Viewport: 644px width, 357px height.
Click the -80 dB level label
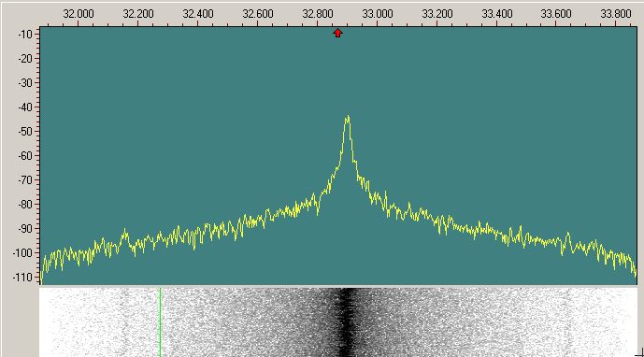tap(25, 205)
